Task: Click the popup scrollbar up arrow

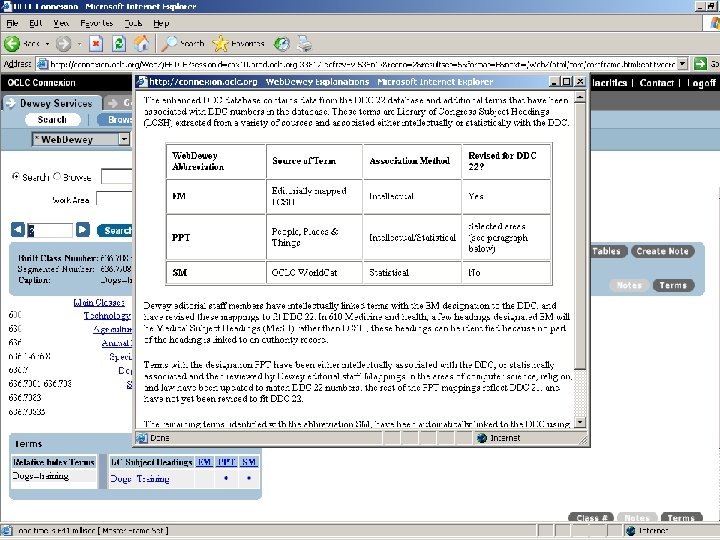Action: (580, 97)
